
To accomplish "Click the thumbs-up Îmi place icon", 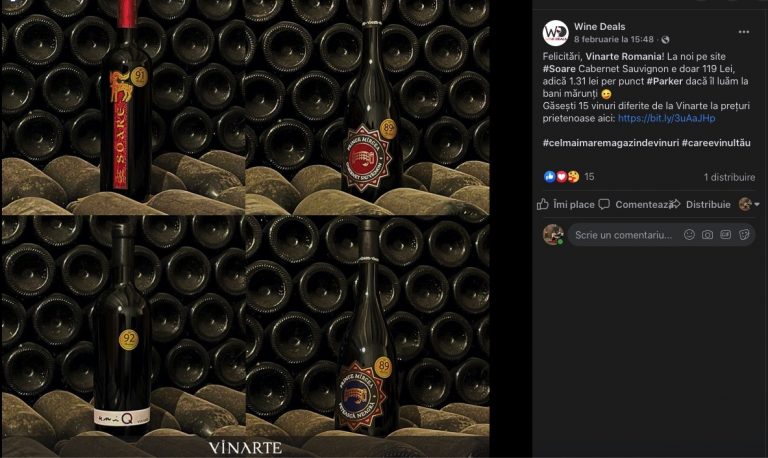I will [543, 204].
